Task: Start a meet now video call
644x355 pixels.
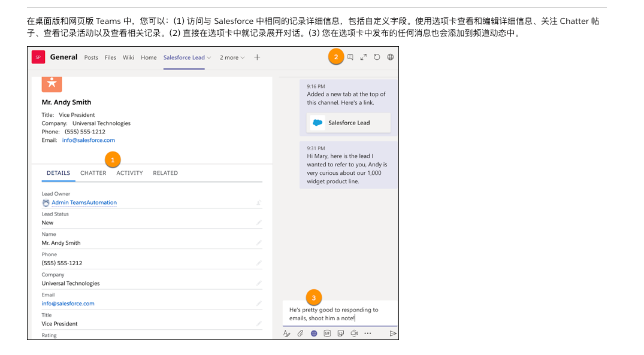Action: click(354, 333)
